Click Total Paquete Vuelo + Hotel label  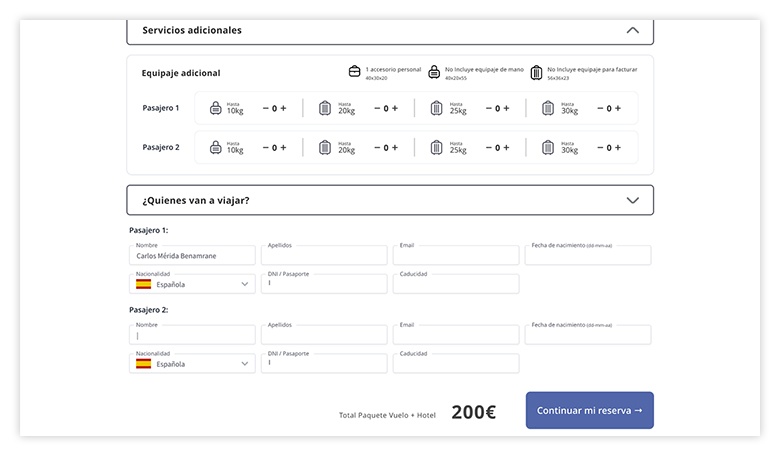(x=387, y=415)
